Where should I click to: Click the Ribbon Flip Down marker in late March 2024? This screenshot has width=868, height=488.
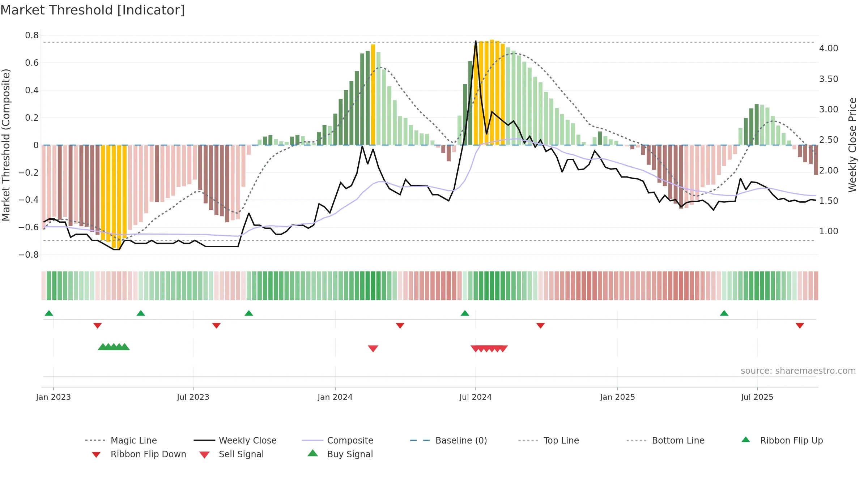click(400, 326)
